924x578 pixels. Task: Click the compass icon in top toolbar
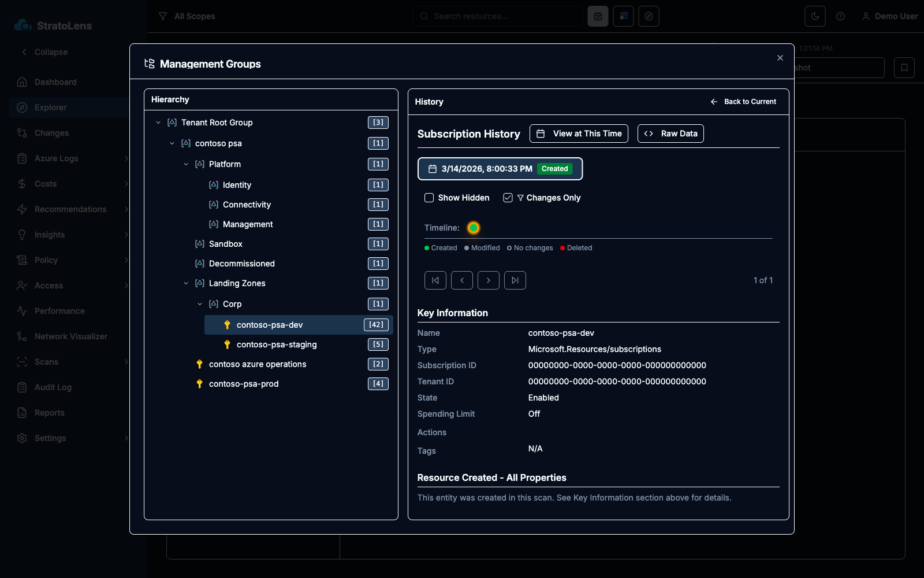click(649, 16)
